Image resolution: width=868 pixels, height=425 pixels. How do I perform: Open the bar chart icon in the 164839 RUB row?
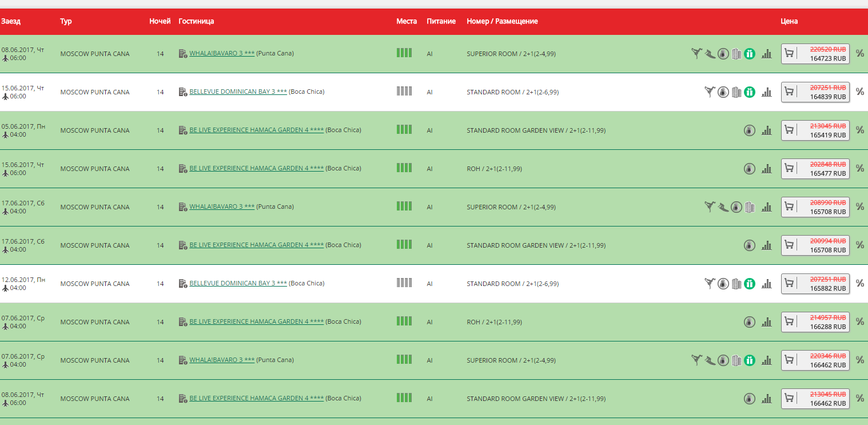click(x=767, y=92)
